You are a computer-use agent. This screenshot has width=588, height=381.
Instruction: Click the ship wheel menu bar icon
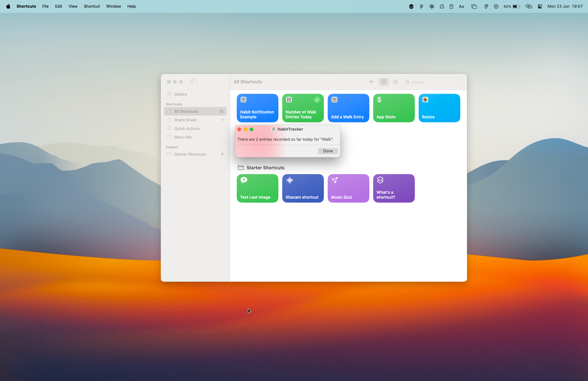(432, 6)
